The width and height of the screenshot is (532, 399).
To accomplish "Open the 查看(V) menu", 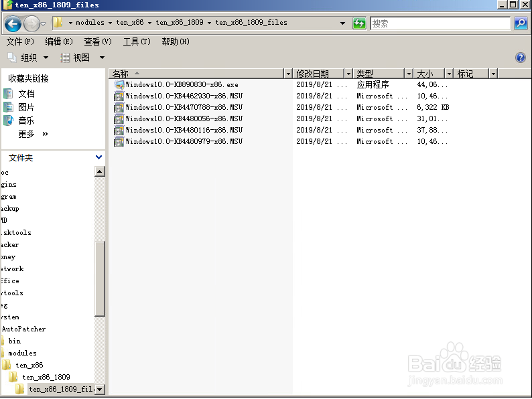I will [x=98, y=42].
